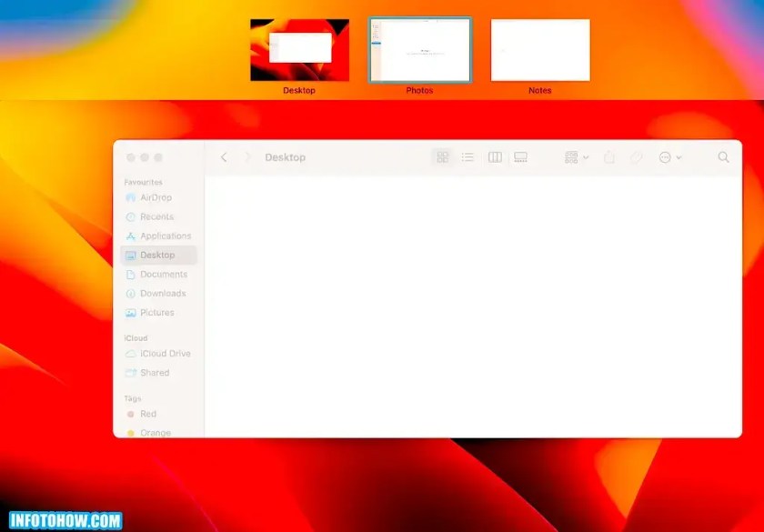Start a search with the magnifying glass
The image size is (764, 532).
coord(723,156)
